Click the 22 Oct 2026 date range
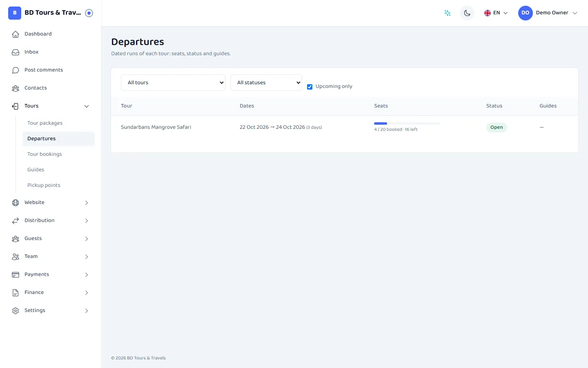Viewport: 588px width, 368px height. [x=281, y=127]
